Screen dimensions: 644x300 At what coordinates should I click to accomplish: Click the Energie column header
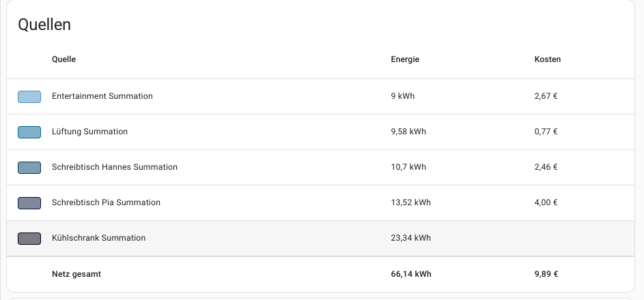(x=405, y=60)
